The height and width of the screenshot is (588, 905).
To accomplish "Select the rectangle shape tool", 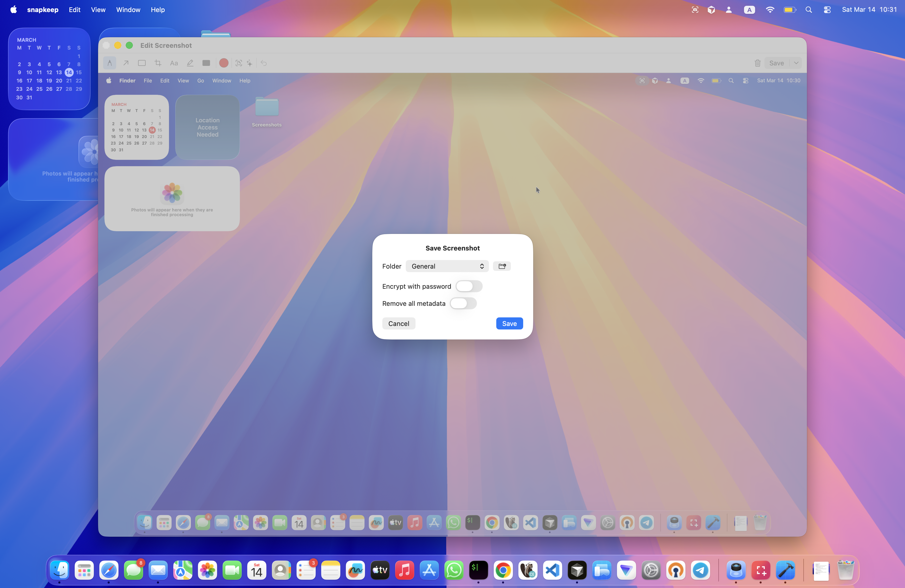I will (142, 63).
